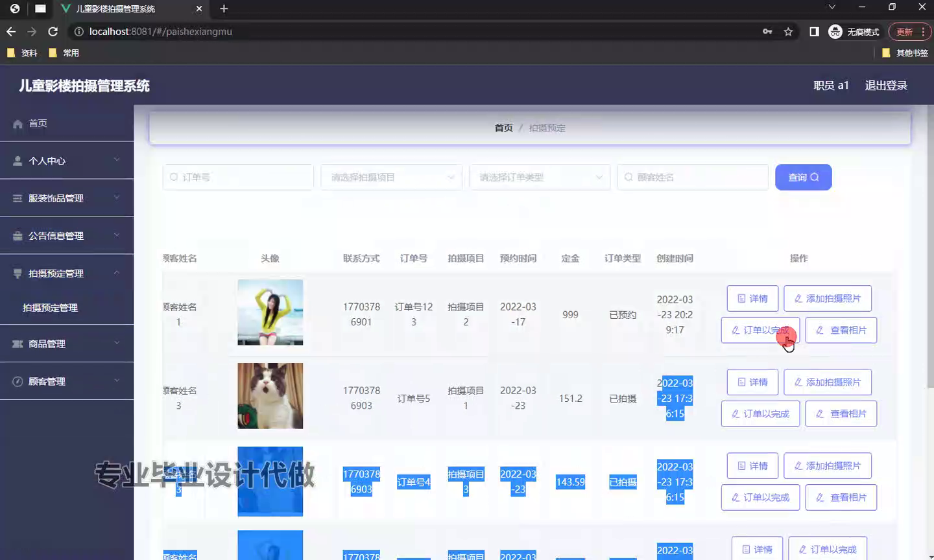This screenshot has height=560, width=934.
Task: Click the browser back arrow
Action: 11,31
